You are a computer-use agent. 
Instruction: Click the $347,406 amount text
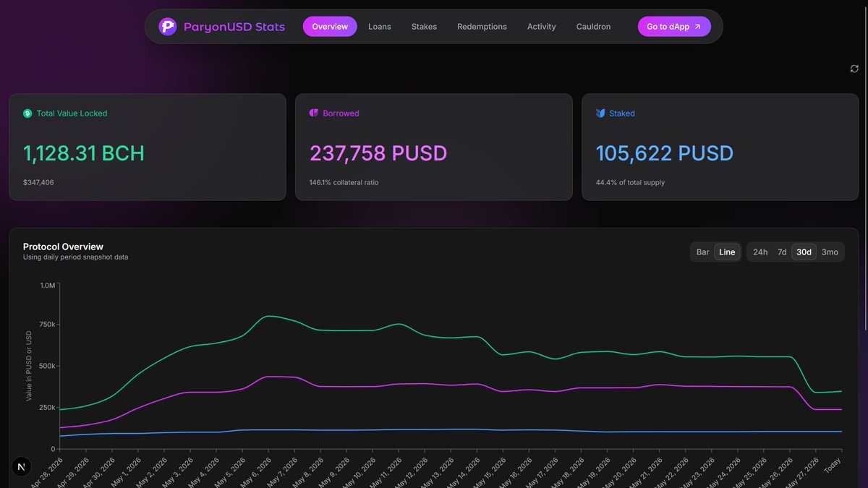click(x=38, y=182)
